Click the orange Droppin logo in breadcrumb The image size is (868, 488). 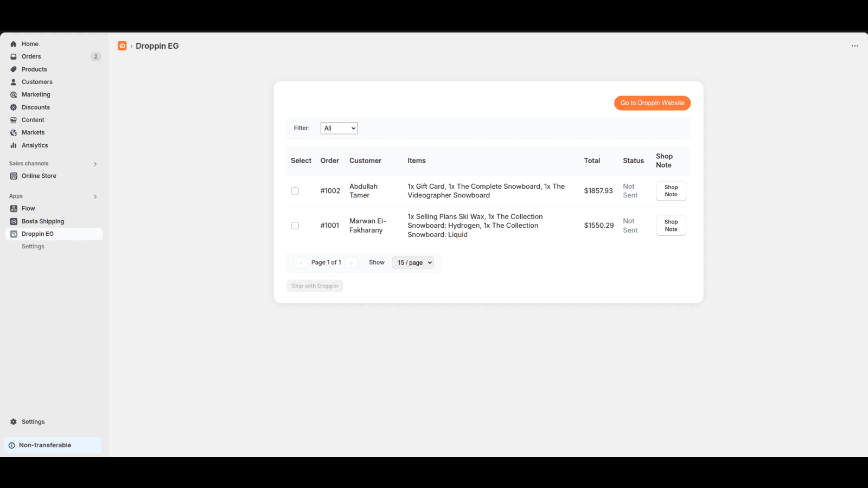click(x=122, y=46)
